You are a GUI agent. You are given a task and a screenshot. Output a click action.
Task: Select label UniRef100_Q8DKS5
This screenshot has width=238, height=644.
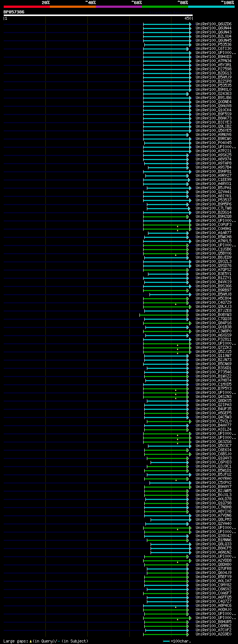[213, 401]
